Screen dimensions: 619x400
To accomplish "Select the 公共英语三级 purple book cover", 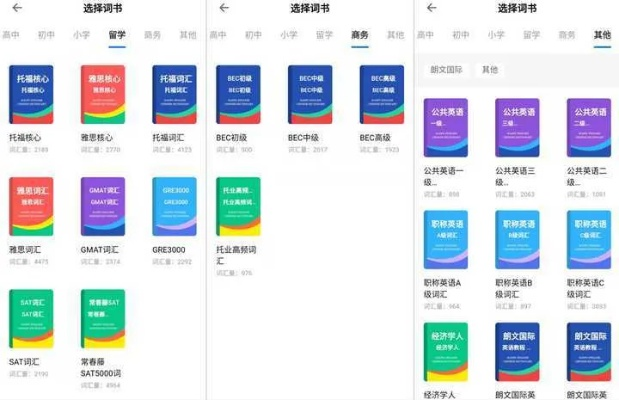I will click(518, 128).
